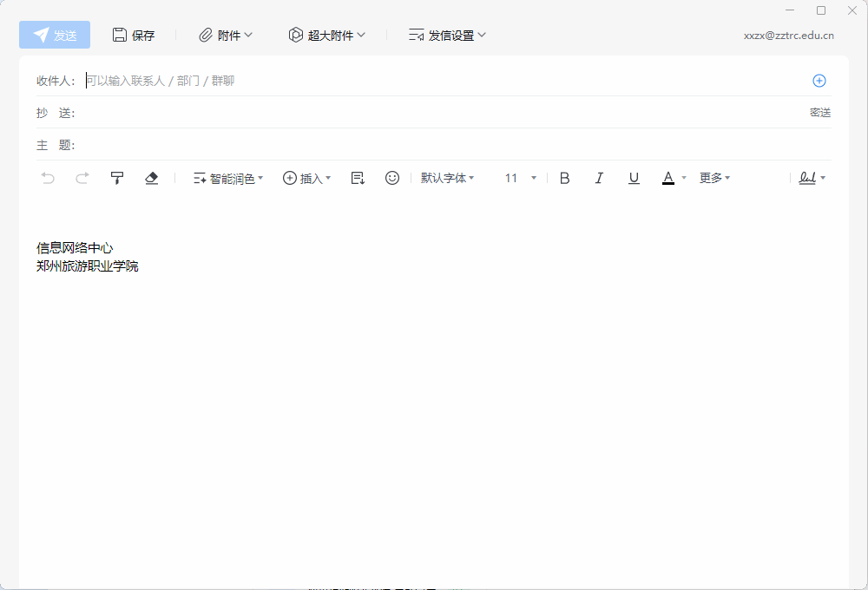This screenshot has height=590, width=868.
Task: Select the format painter icon
Action: tap(117, 178)
